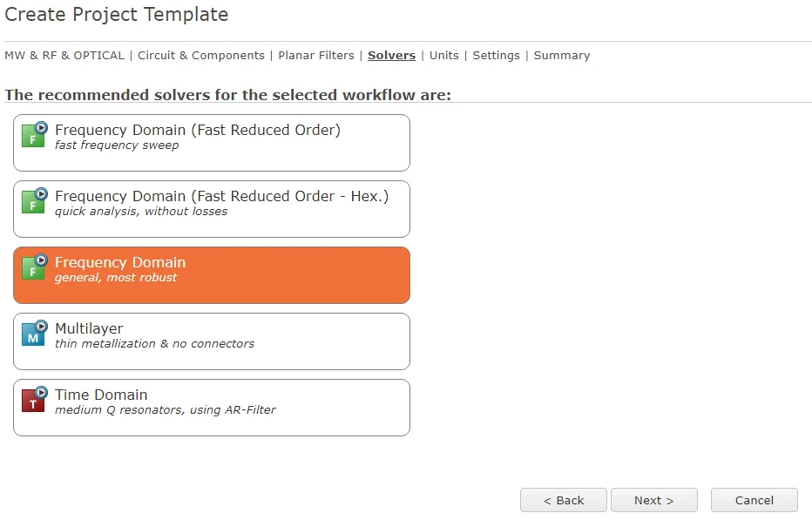Click the Back button
The width and height of the screenshot is (812, 520).
(564, 500)
